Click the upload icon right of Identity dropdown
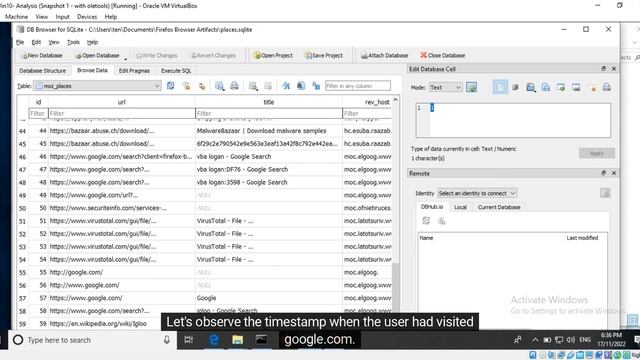Viewport: 640px width, 360px height. click(x=605, y=193)
